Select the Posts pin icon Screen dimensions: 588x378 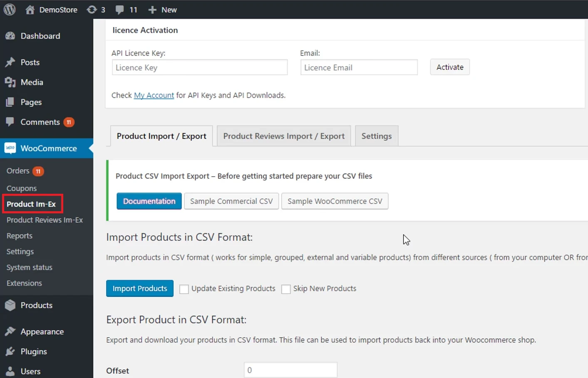(10, 62)
